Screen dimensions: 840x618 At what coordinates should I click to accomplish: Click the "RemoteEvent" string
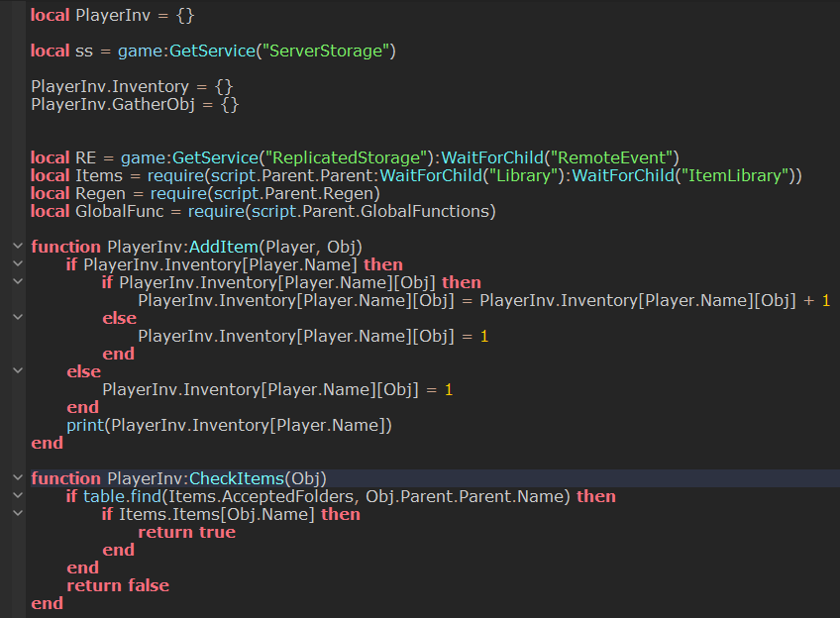(612, 158)
